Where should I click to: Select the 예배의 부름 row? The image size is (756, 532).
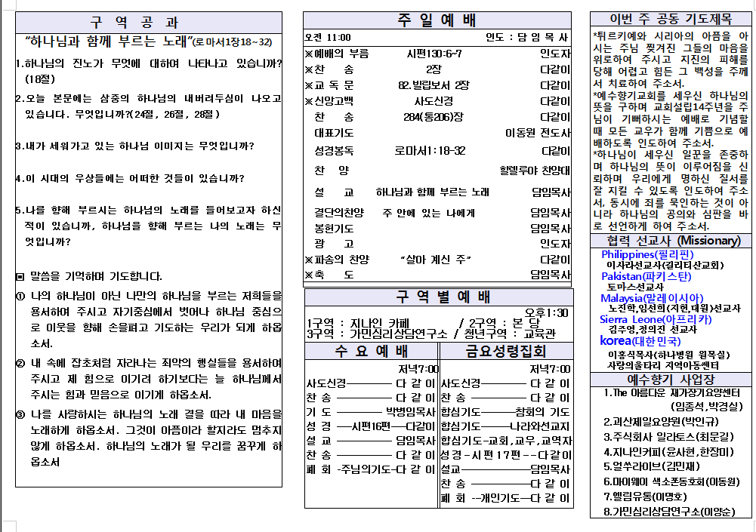(x=437, y=54)
